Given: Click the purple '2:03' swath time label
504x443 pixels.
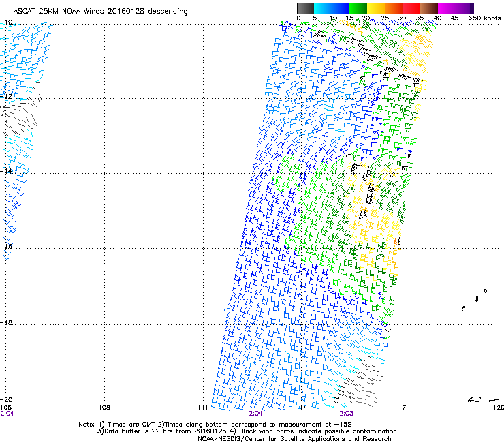Looking at the screenshot, I should coord(346,414).
